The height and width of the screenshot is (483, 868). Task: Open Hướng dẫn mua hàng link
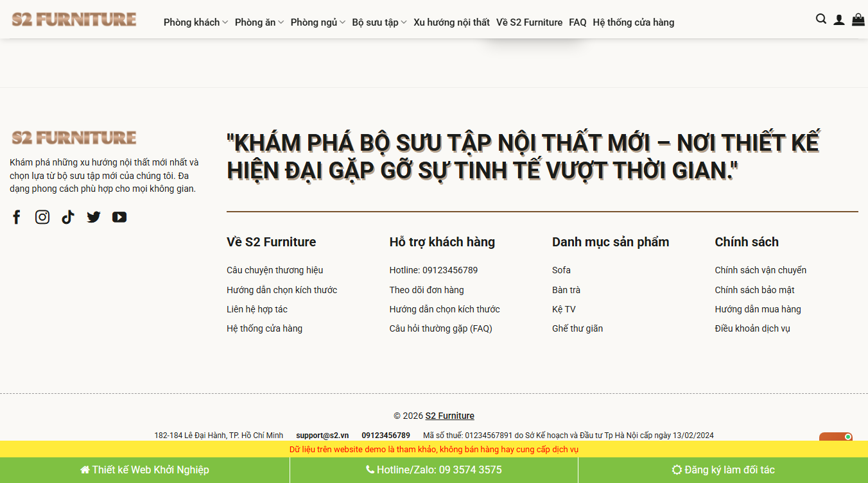758,309
